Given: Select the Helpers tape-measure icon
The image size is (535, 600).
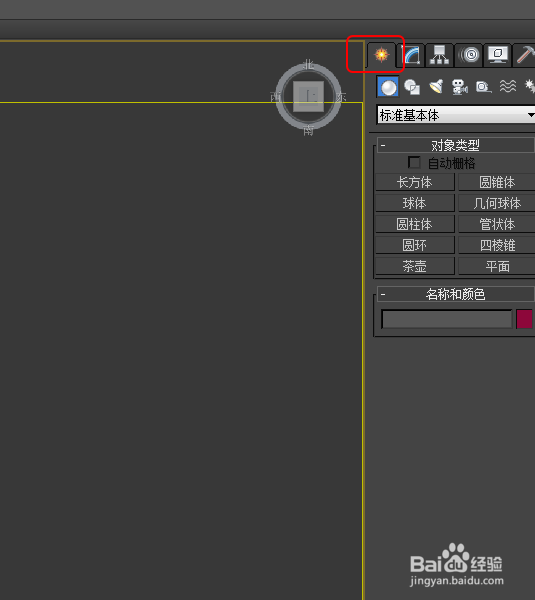Looking at the screenshot, I should click(484, 87).
